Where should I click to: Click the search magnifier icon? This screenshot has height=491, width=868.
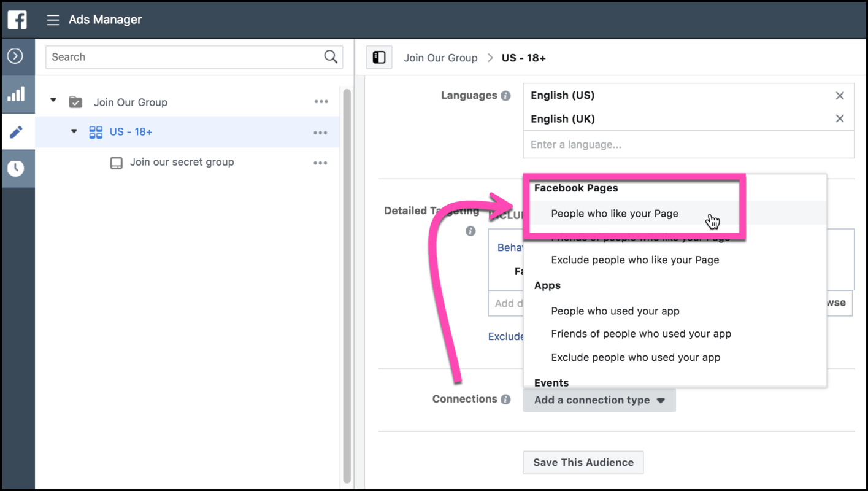coord(331,57)
